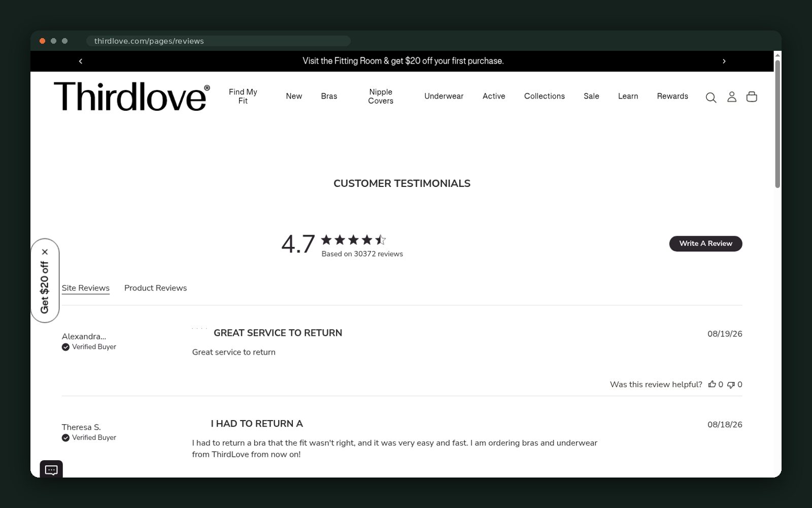Open the shopping bag icon
The width and height of the screenshot is (812, 508).
click(752, 97)
